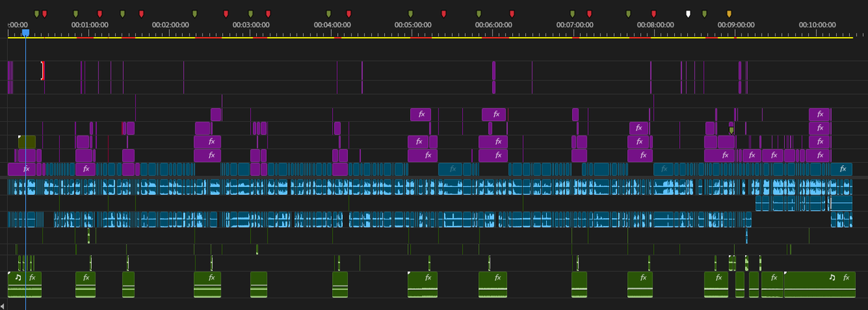Select the red marker above the 00:03:00:00 label
Viewport: 868px width, 310px height.
coord(268,13)
